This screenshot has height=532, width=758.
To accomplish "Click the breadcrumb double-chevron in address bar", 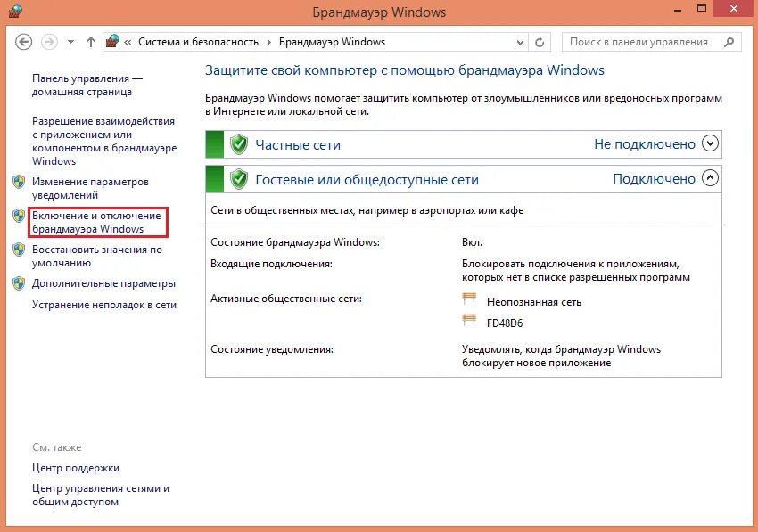I will (128, 42).
